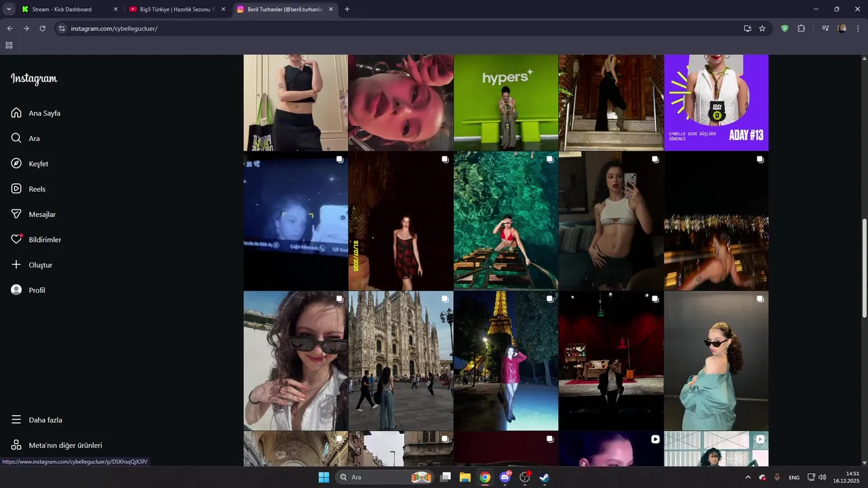This screenshot has height=488, width=868.
Task: Open Windows Start menu
Action: click(x=323, y=477)
